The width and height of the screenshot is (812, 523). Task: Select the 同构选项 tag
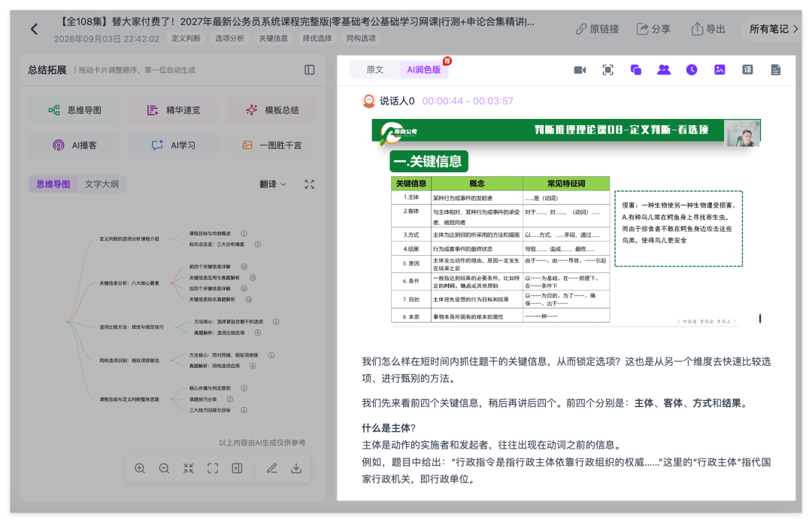[x=361, y=38]
